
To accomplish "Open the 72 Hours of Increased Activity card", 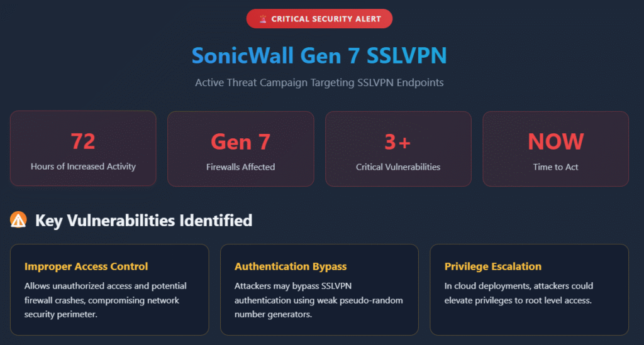I will pyautogui.click(x=84, y=148).
